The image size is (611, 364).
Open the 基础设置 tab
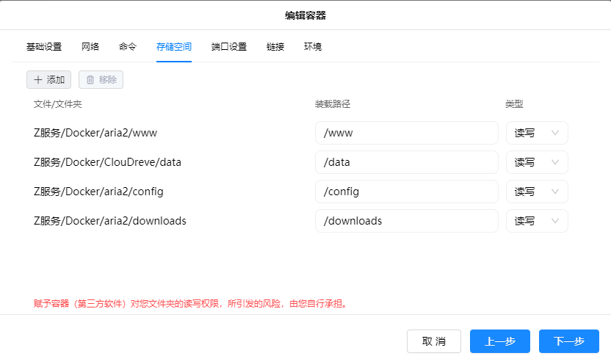tap(44, 46)
